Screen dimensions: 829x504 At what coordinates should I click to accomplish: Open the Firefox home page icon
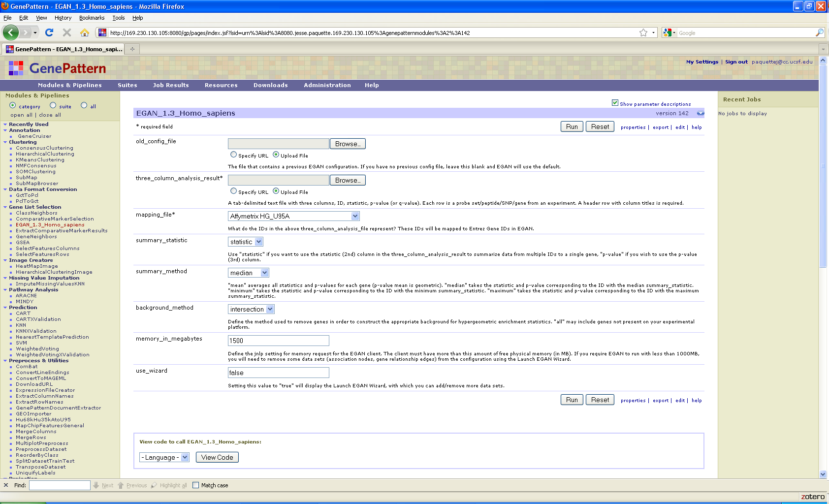(85, 32)
